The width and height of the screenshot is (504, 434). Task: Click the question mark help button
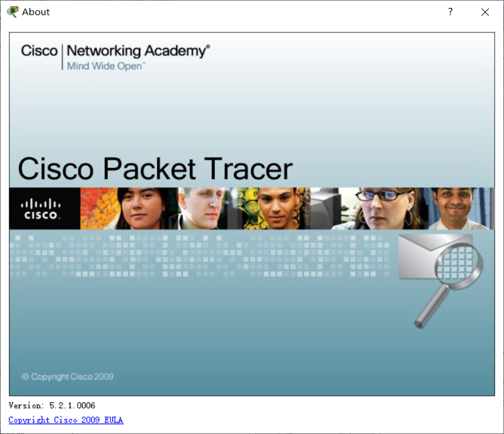451,12
